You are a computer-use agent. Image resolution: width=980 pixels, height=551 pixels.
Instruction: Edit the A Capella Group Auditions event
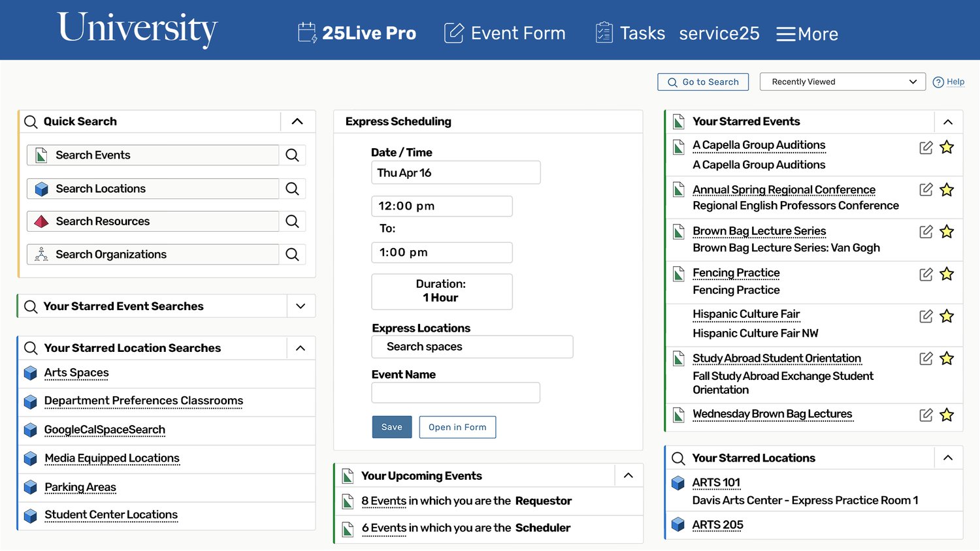tap(926, 148)
